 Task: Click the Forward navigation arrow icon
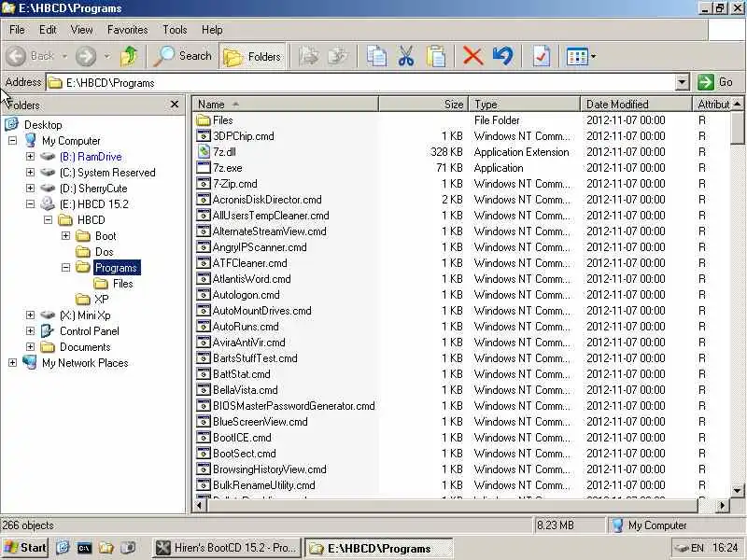(86, 56)
